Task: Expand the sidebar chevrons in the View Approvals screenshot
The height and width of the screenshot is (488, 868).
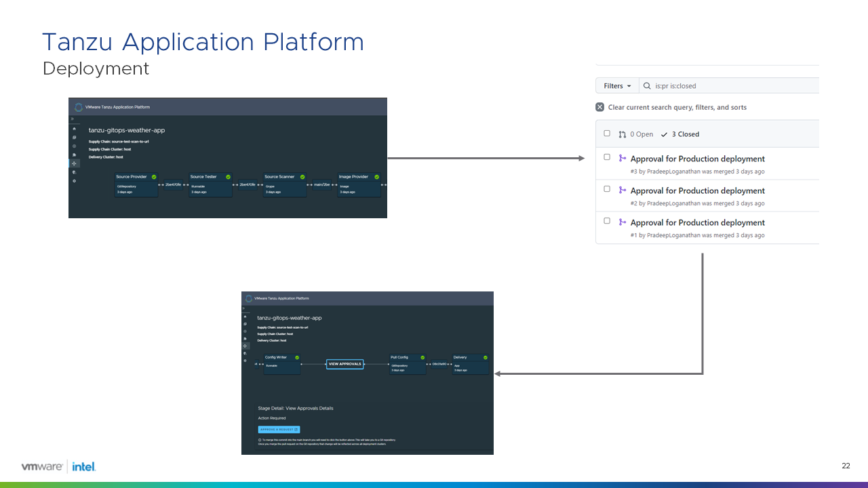Action: click(243, 308)
